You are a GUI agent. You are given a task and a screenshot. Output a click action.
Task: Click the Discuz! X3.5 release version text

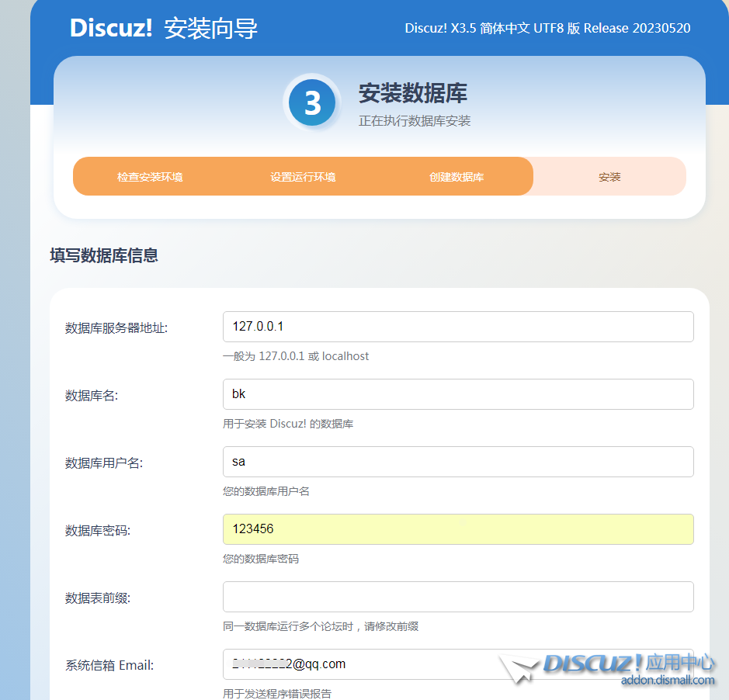point(547,29)
